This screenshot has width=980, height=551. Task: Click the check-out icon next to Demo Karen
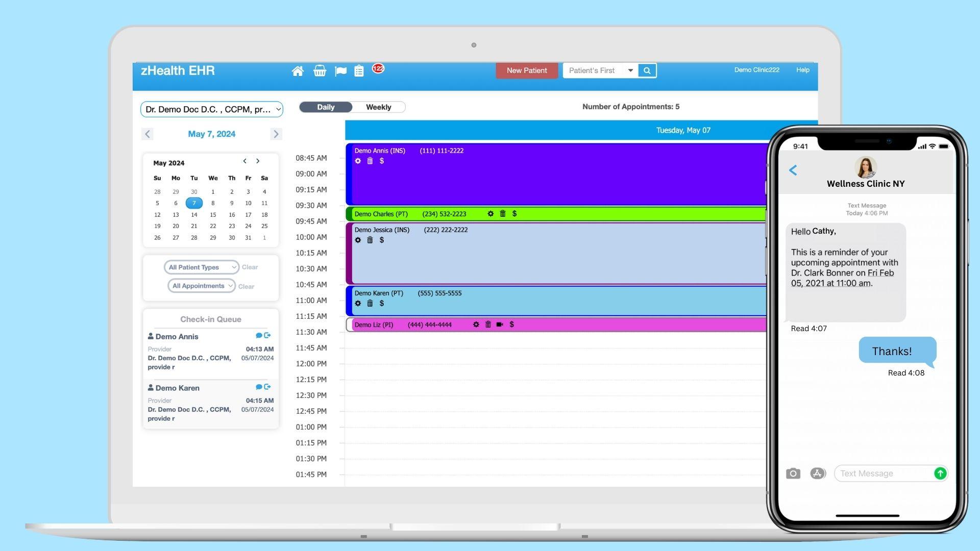pyautogui.click(x=267, y=387)
